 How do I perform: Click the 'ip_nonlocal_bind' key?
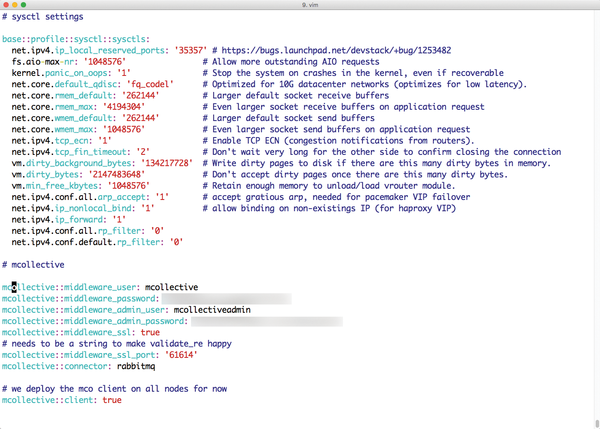[x=93, y=208]
